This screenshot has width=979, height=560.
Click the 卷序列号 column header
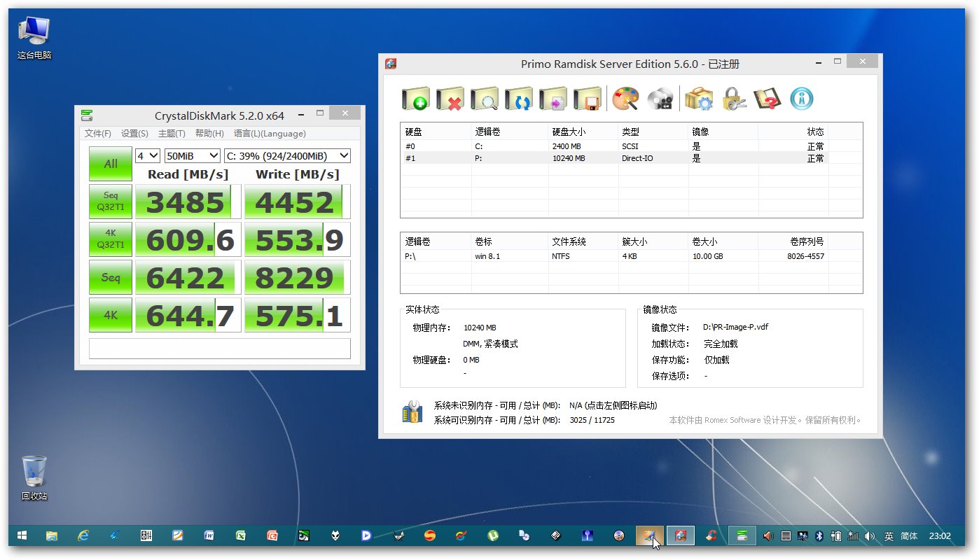(807, 241)
